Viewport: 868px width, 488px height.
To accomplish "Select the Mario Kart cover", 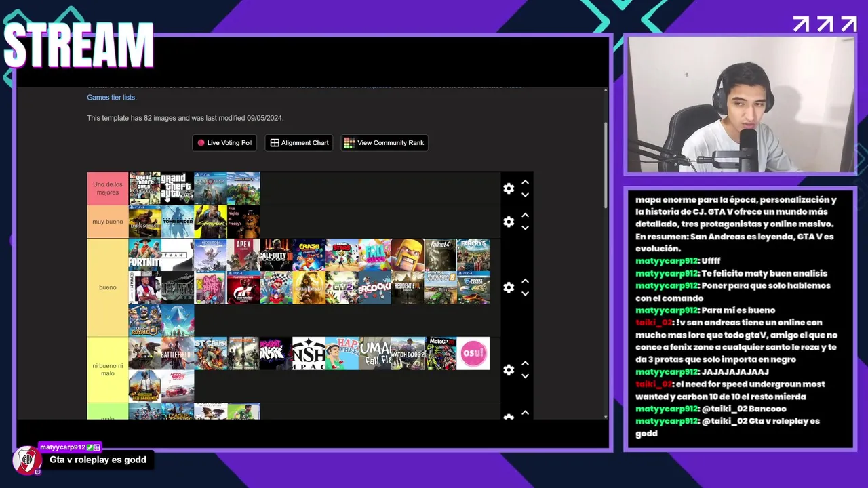I will tap(276, 287).
